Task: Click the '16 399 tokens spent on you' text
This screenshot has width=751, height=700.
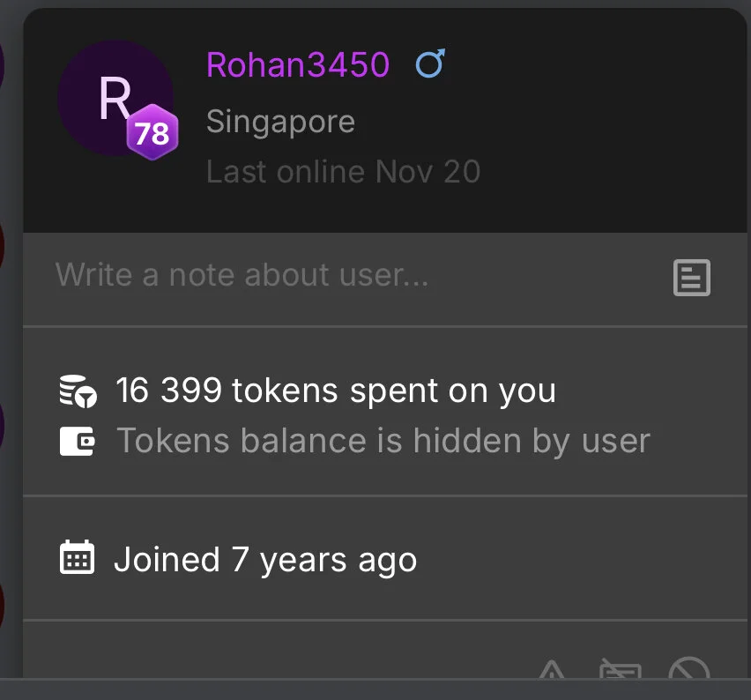Action: pyautogui.click(x=335, y=391)
